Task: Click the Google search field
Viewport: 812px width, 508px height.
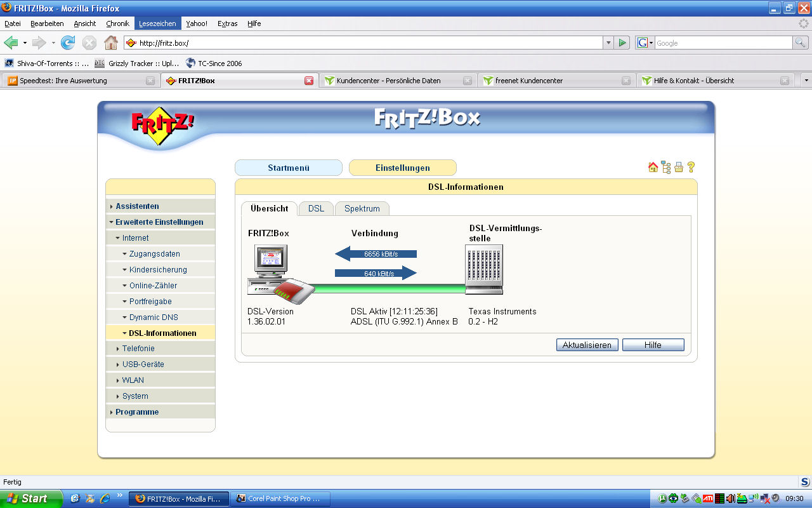Action: [x=723, y=43]
